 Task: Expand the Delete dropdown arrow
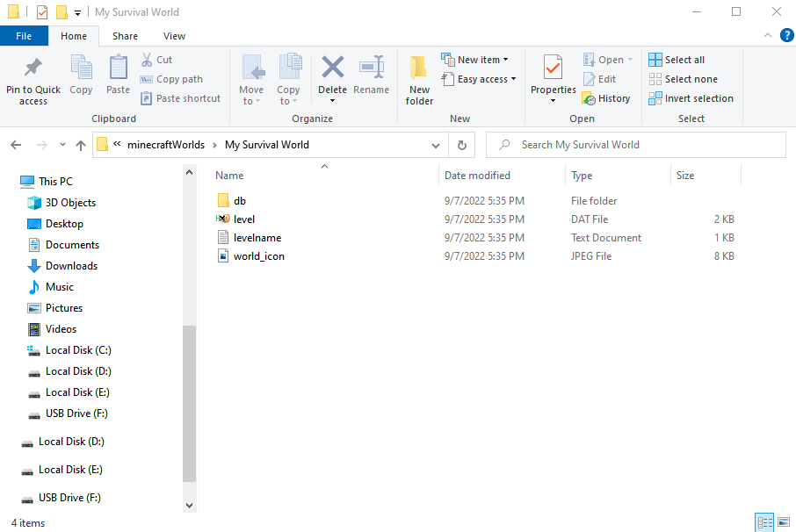(x=332, y=100)
